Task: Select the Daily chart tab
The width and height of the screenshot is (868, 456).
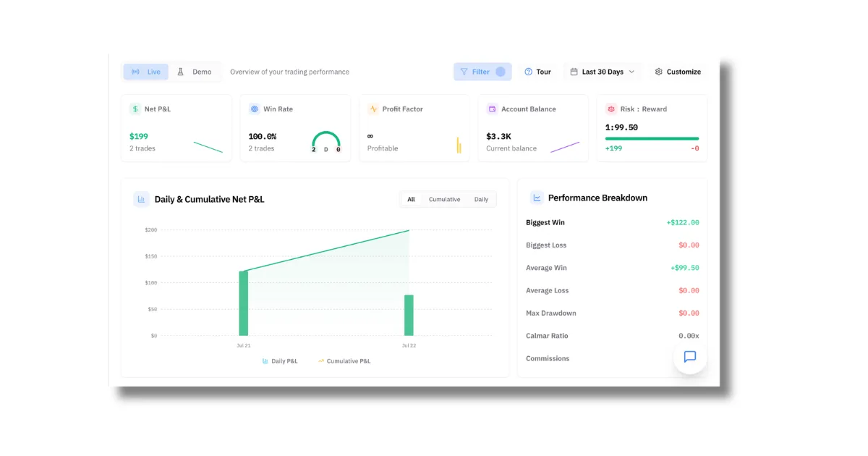Action: click(x=481, y=199)
